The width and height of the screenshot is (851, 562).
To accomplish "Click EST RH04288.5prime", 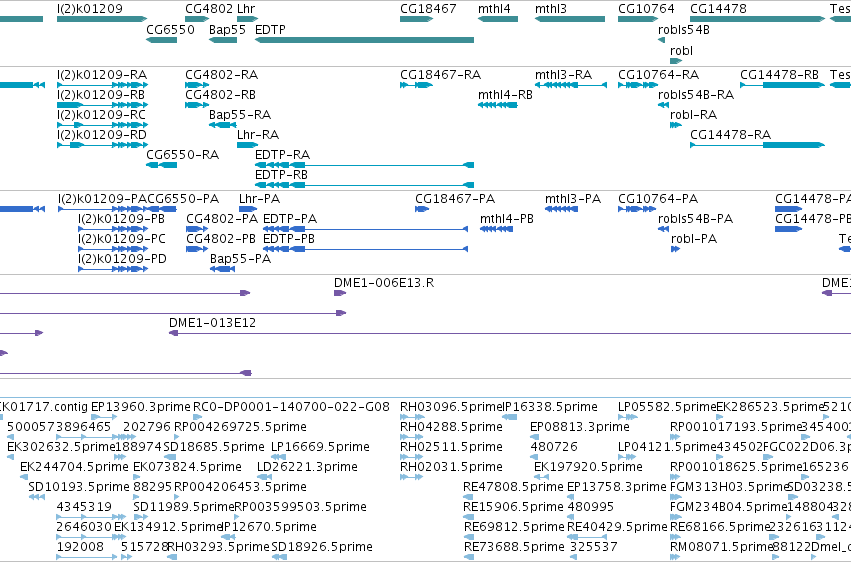I will pyautogui.click(x=451, y=426).
